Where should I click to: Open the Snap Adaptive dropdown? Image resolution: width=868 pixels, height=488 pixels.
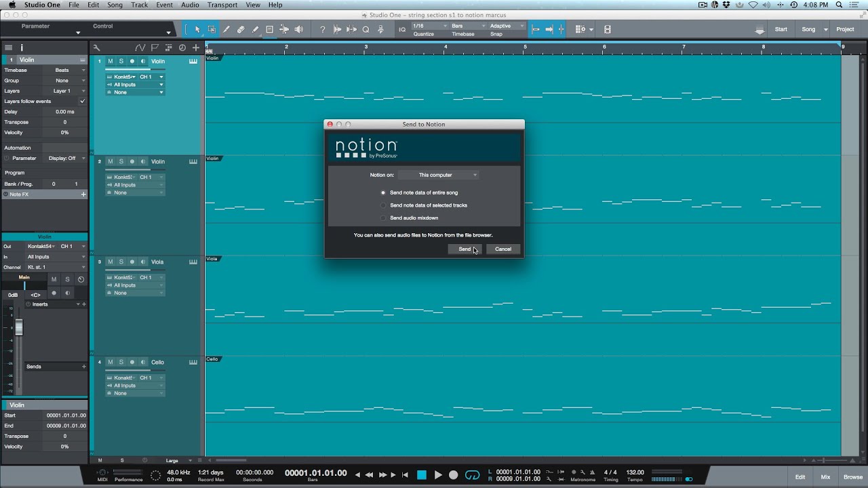tap(507, 26)
